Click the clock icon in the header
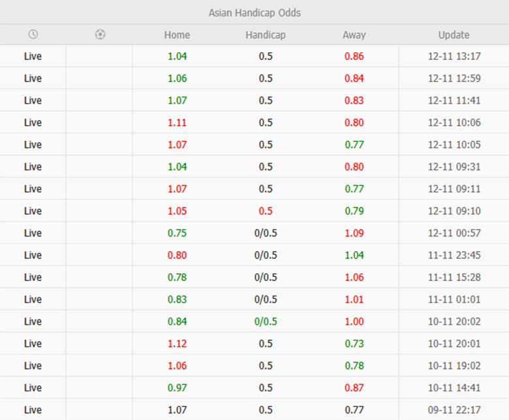The width and height of the screenshot is (509, 420). [x=33, y=35]
